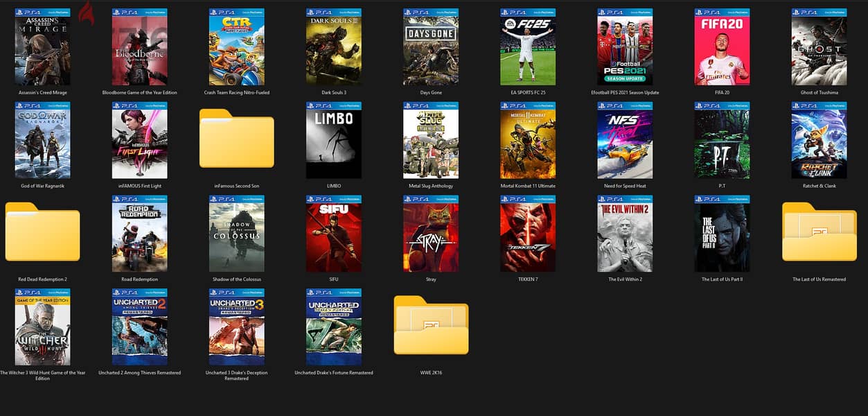The width and height of the screenshot is (868, 416).
Task: Open The Last of Us Remastered folder
Action: (819, 232)
